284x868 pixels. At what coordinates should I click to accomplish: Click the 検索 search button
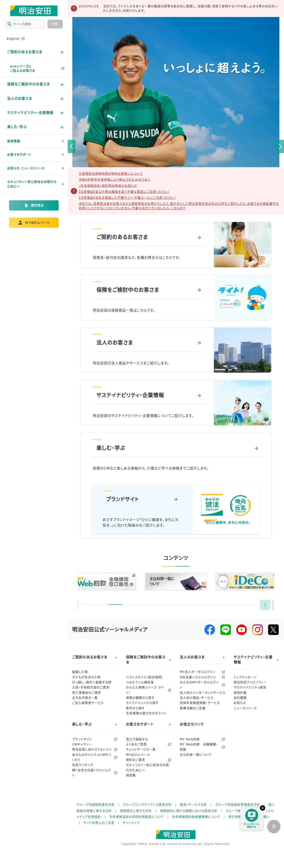pyautogui.click(x=55, y=24)
